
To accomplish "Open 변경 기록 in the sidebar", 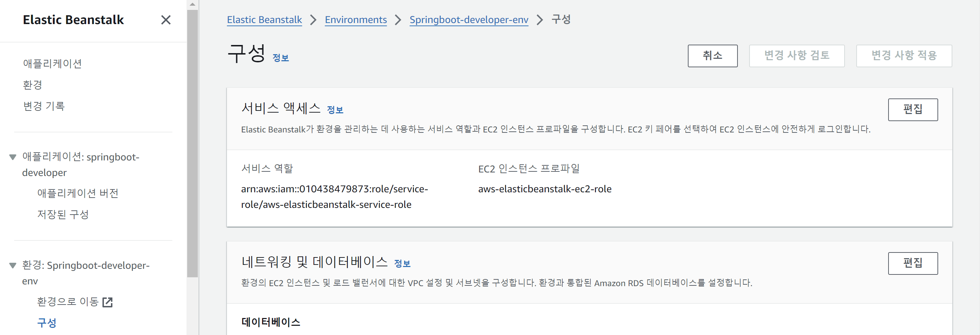I will 44,106.
